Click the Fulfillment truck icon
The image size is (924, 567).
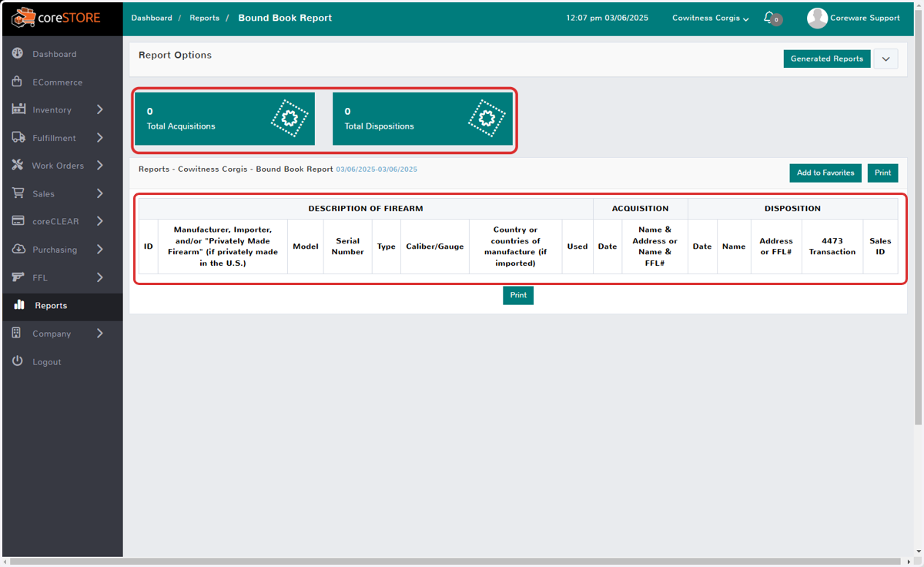pyautogui.click(x=18, y=138)
